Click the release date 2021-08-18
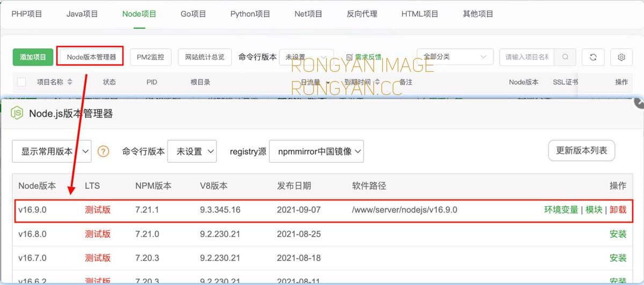 (299, 258)
